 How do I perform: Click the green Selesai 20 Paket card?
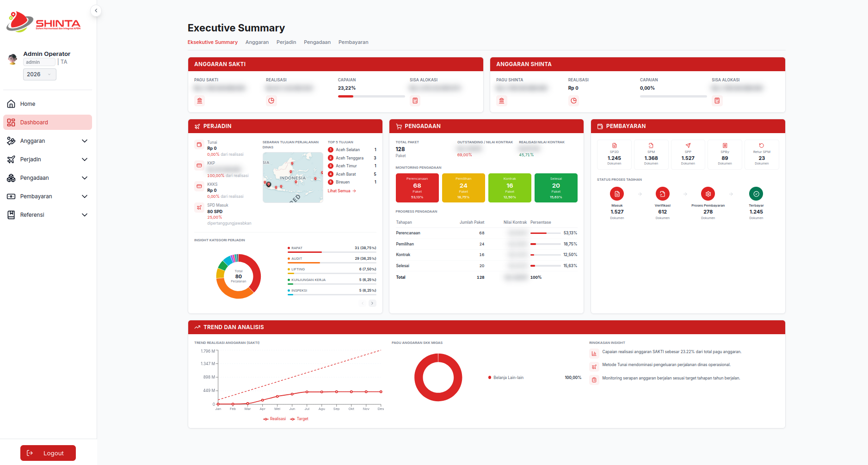pos(556,188)
